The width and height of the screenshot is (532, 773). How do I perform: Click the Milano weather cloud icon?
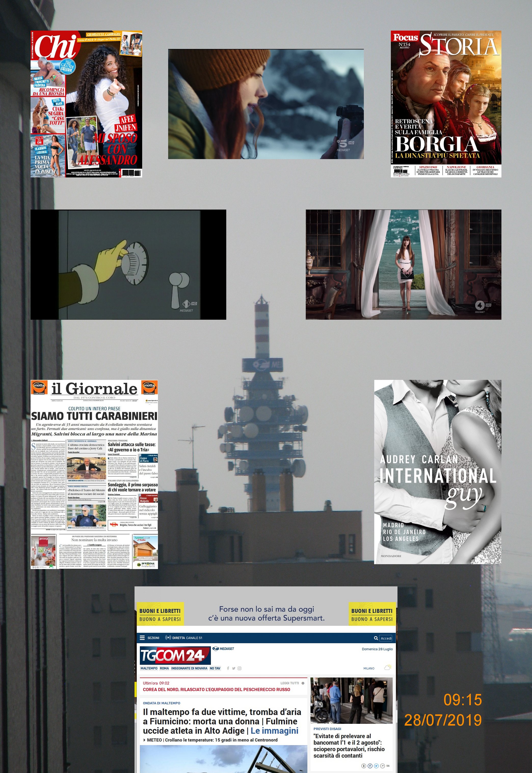388,668
